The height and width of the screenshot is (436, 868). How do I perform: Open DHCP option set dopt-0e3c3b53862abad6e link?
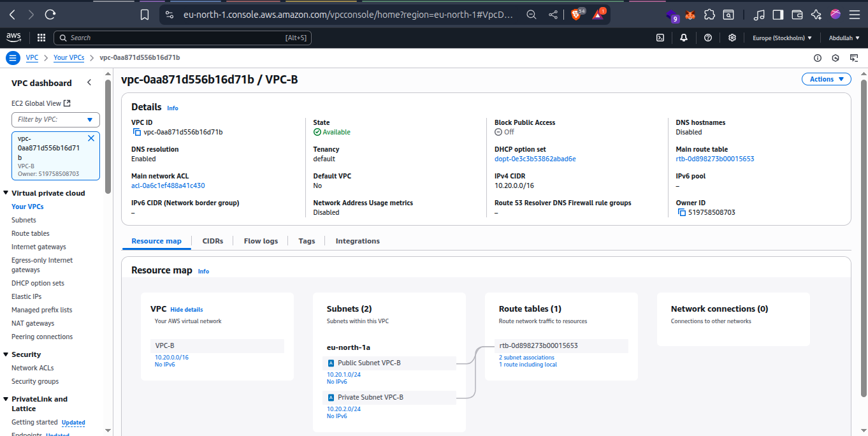(535, 159)
